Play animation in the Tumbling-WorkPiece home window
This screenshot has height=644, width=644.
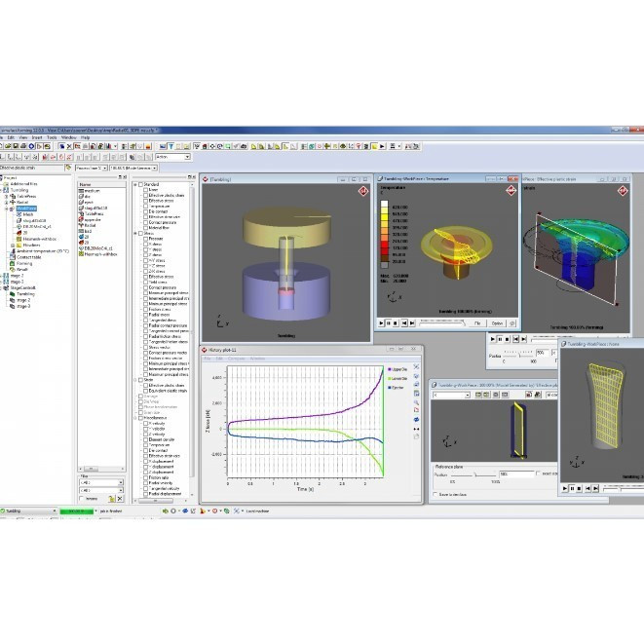click(565, 488)
